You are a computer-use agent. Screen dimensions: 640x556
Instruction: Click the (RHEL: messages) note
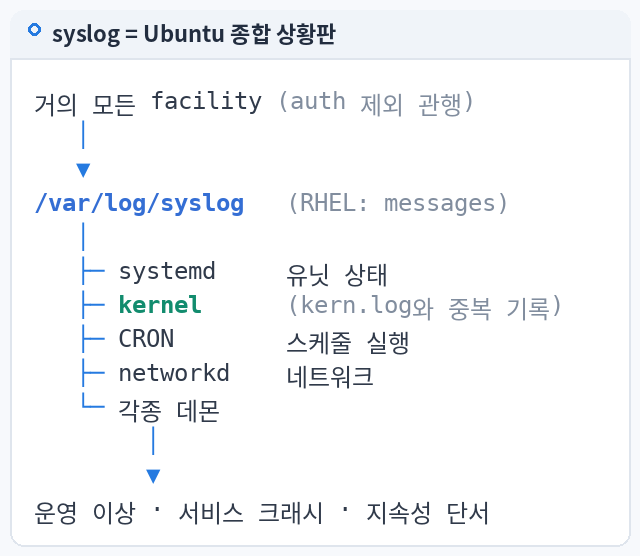[398, 203]
